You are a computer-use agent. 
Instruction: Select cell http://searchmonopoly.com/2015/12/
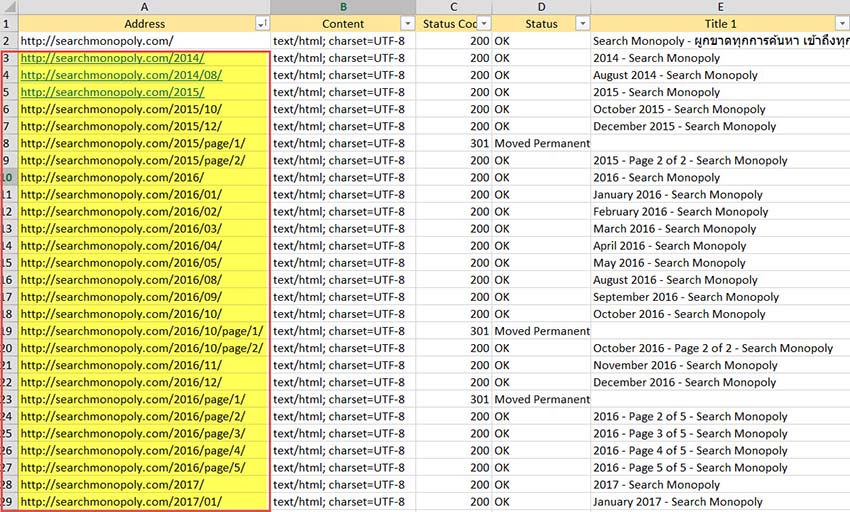coord(144,126)
